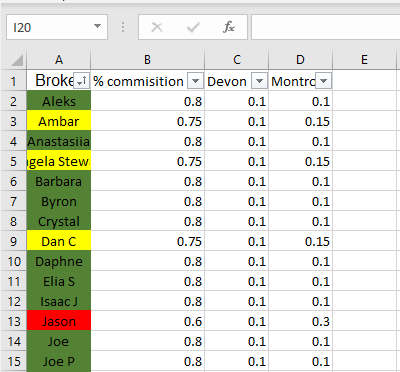The image size is (400, 372).
Task: Select Dan C's 0.15 Montro cell
Action: tap(301, 241)
